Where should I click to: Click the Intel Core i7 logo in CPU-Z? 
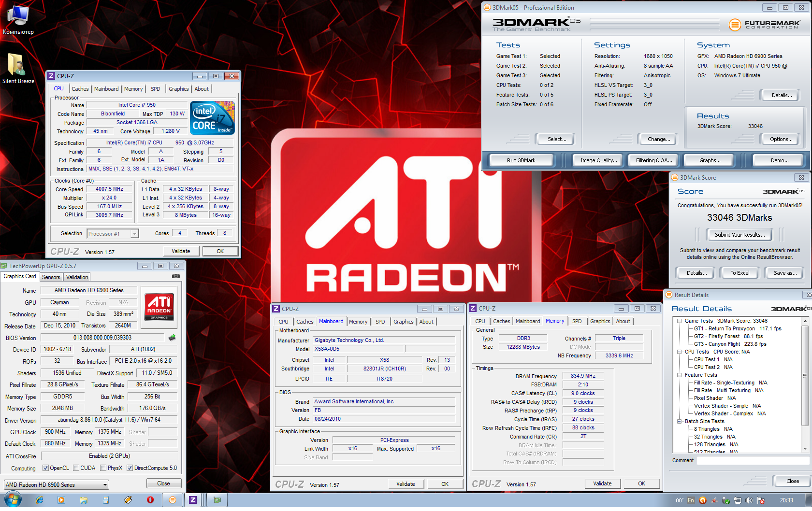pos(212,117)
